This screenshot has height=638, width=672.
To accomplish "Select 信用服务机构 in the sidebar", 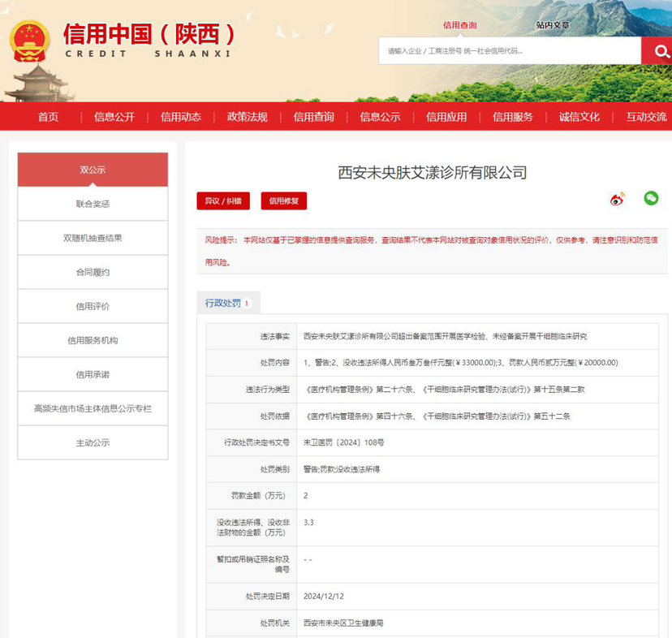I will (x=93, y=340).
